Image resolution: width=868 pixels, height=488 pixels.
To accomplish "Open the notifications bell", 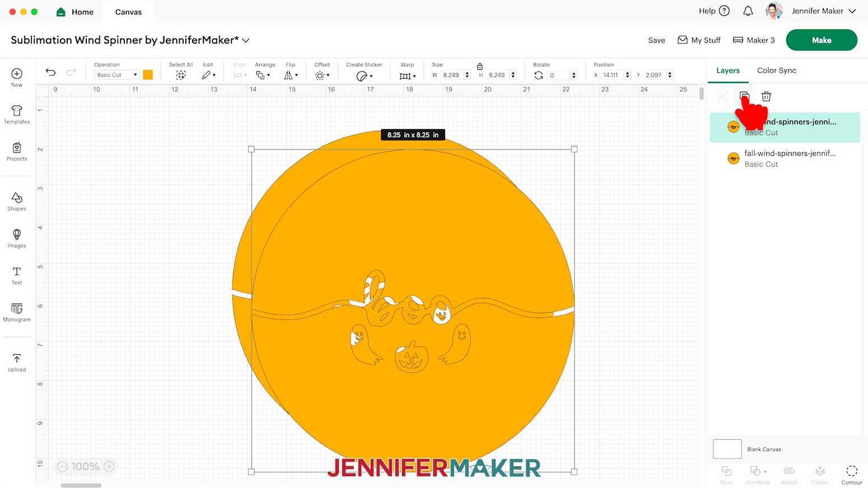I will [x=748, y=11].
